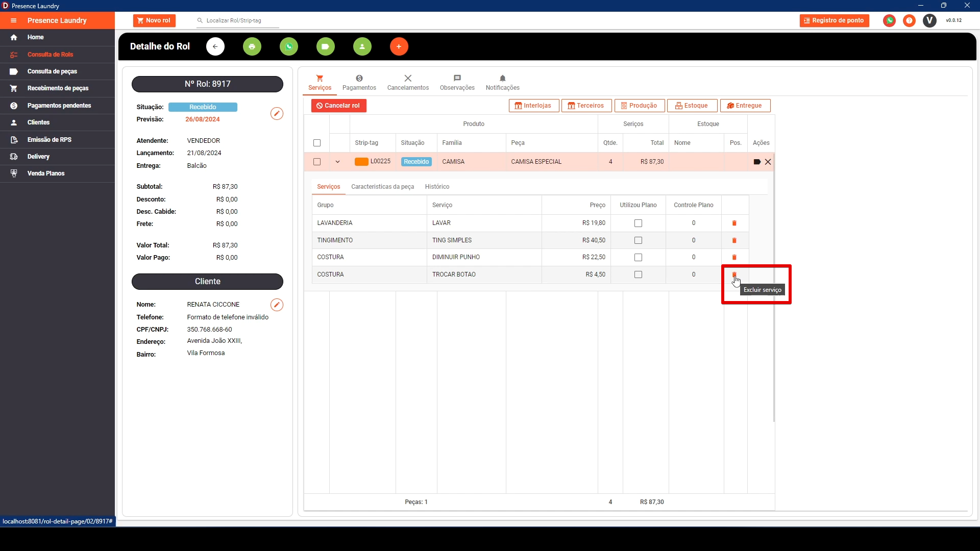Open Recebimento de peças in sidebar
Image resolution: width=980 pixels, height=551 pixels.
(57, 88)
